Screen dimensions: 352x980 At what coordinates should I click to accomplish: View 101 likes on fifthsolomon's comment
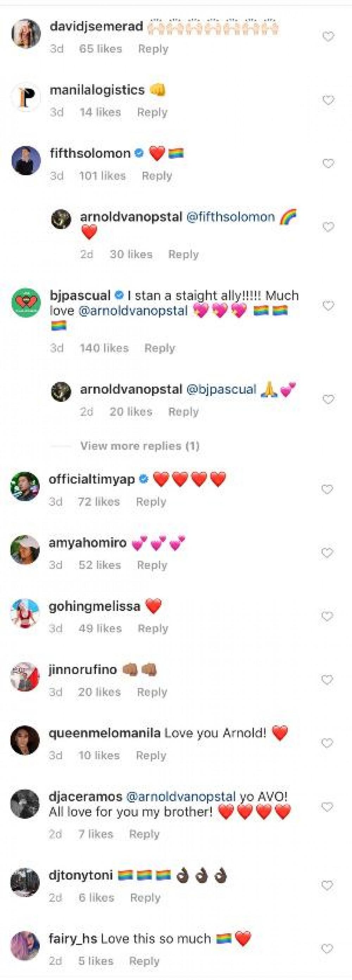[102, 176]
